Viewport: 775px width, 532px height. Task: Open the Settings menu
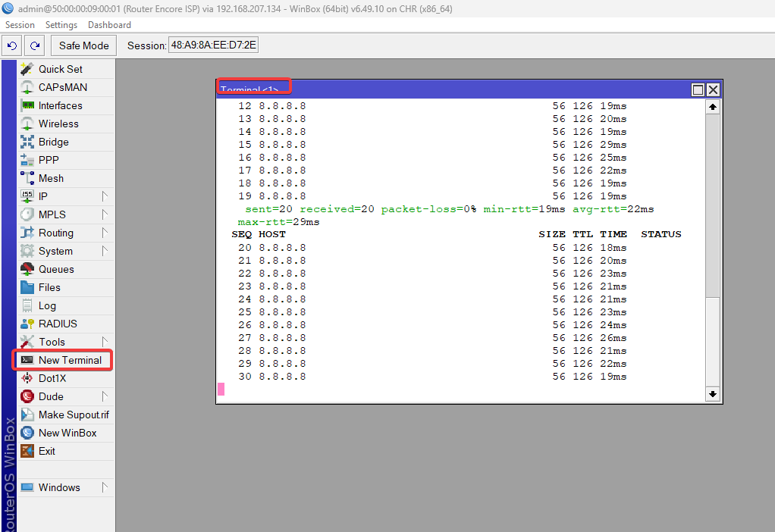(x=61, y=25)
